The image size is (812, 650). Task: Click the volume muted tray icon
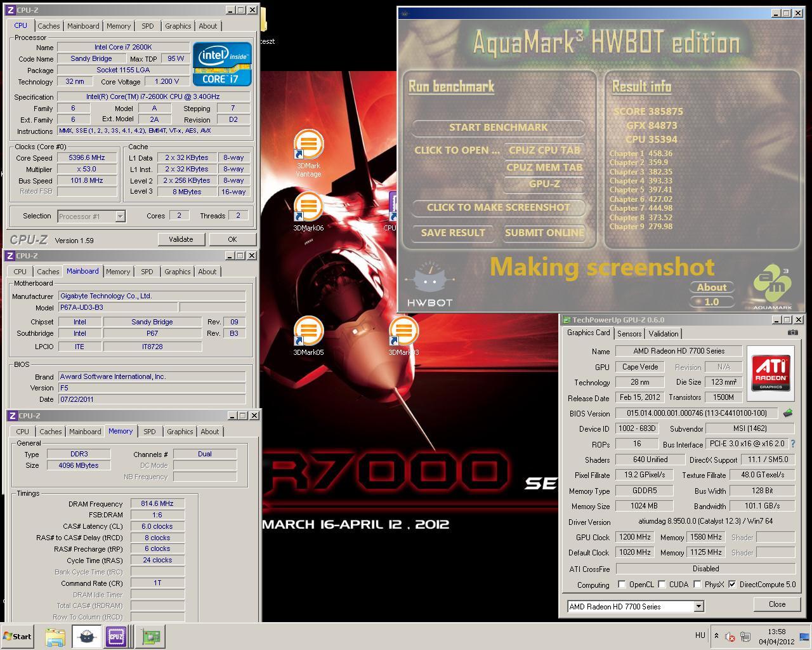(x=730, y=636)
